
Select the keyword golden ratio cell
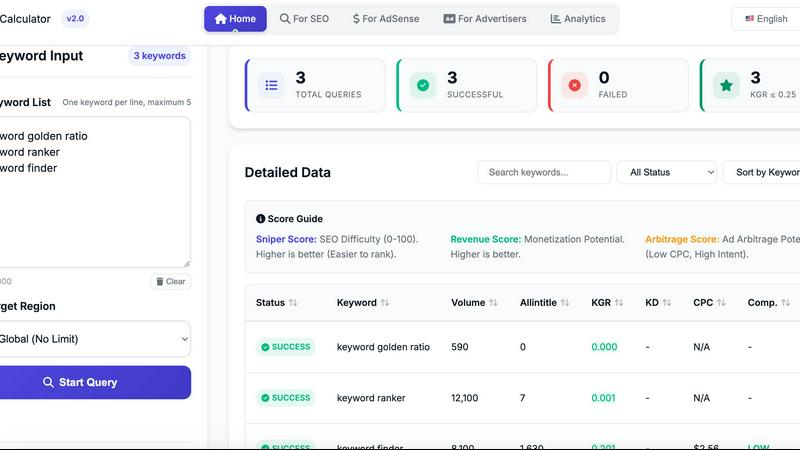pos(383,347)
